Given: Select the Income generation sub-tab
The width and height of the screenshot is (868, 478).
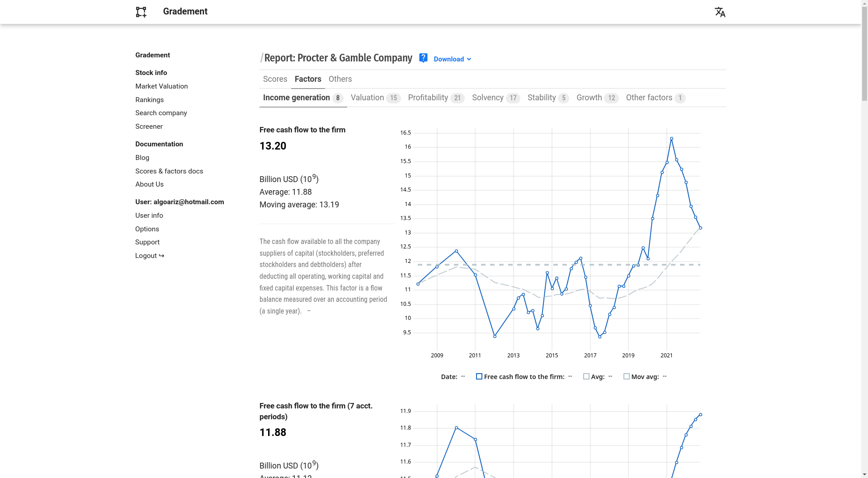Looking at the screenshot, I should point(303,98).
